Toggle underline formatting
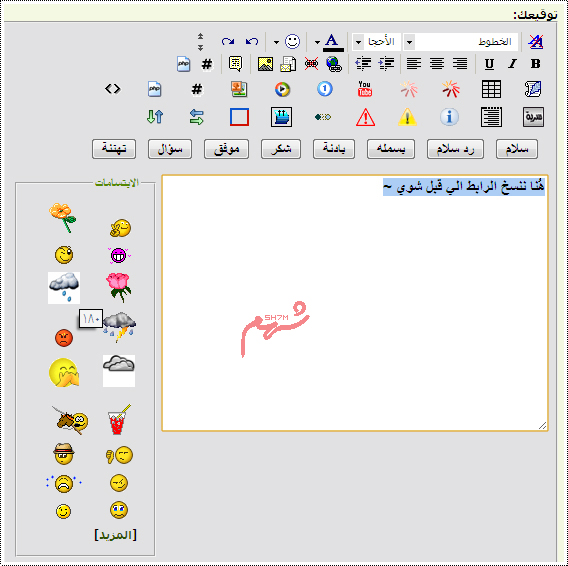Screen dimensions: 568x566 point(489,64)
